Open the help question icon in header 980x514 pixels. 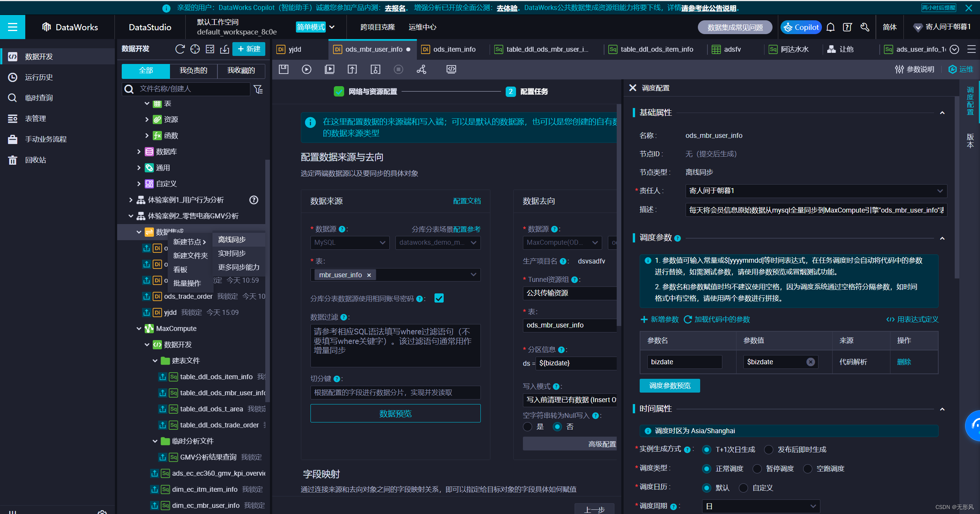(x=848, y=27)
